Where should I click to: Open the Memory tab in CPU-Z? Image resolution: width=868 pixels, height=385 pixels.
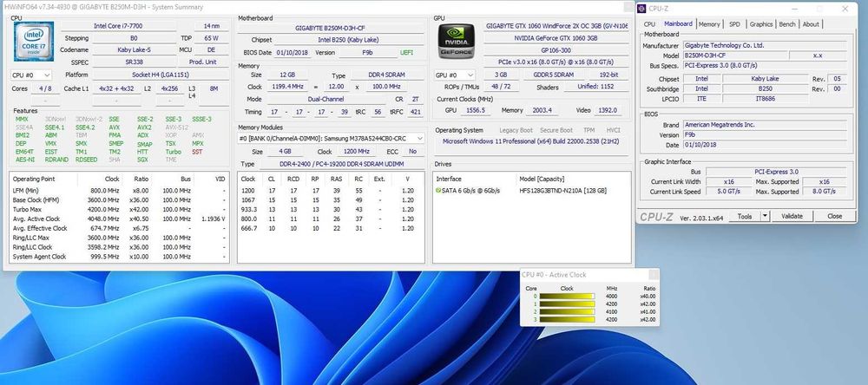click(709, 24)
